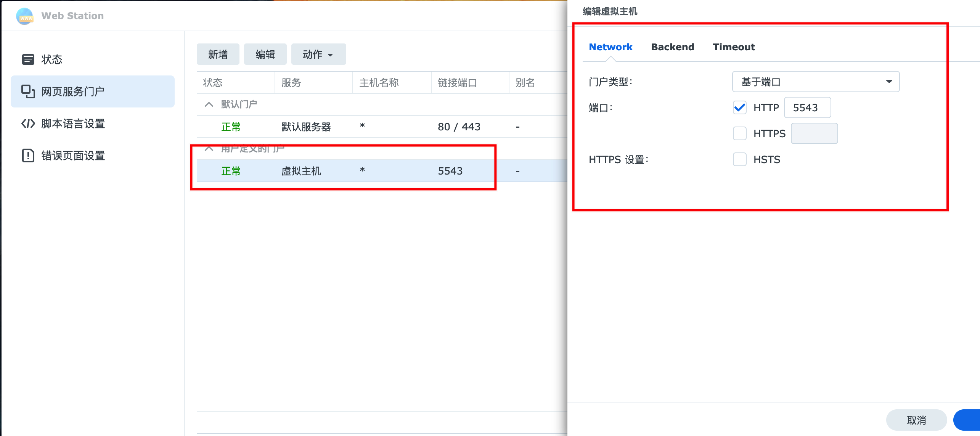Click the 新增 button
980x436 pixels.
(218, 54)
